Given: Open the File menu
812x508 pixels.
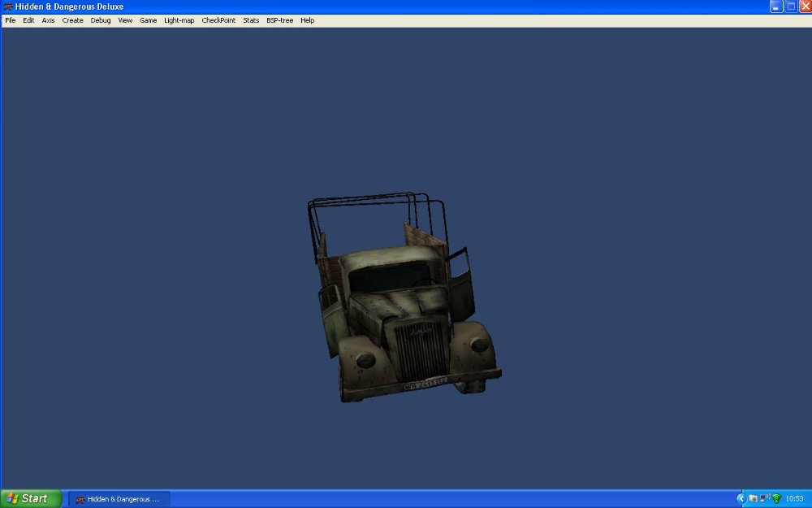Looking at the screenshot, I should 11,20.
